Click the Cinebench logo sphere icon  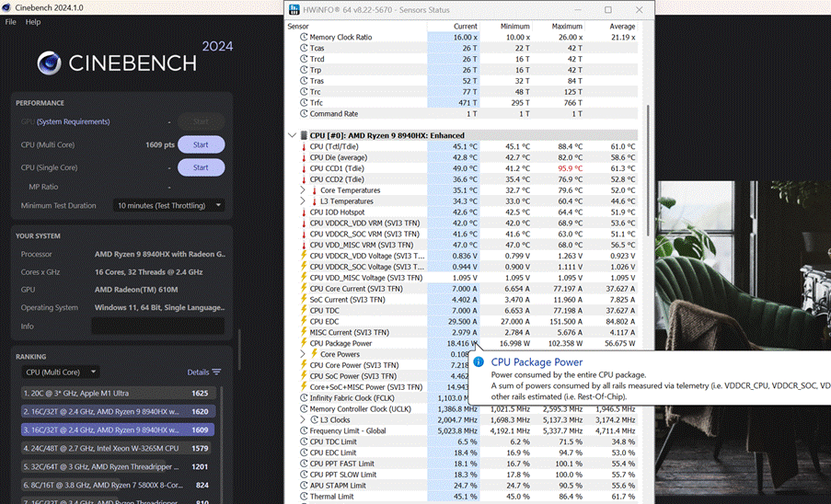50,63
